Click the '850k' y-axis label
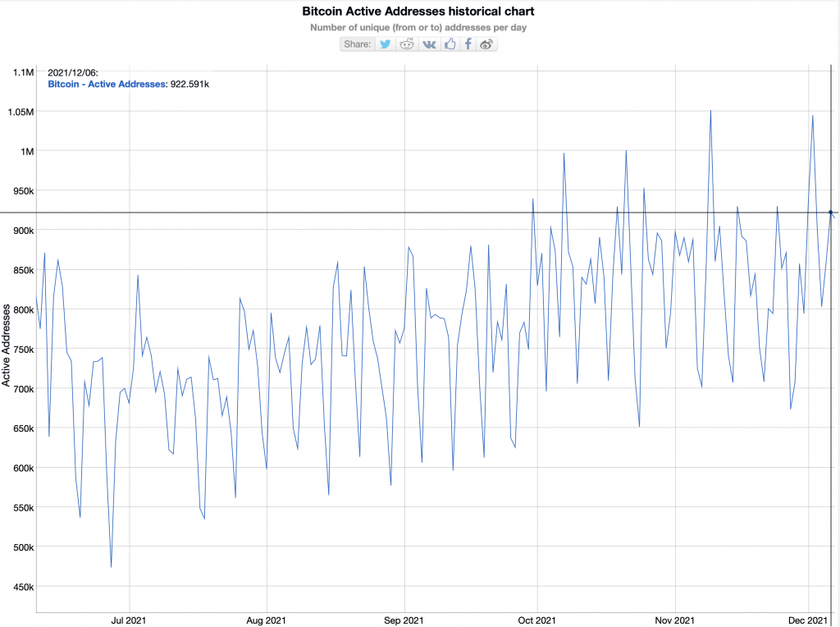The width and height of the screenshot is (840, 627). 22,271
